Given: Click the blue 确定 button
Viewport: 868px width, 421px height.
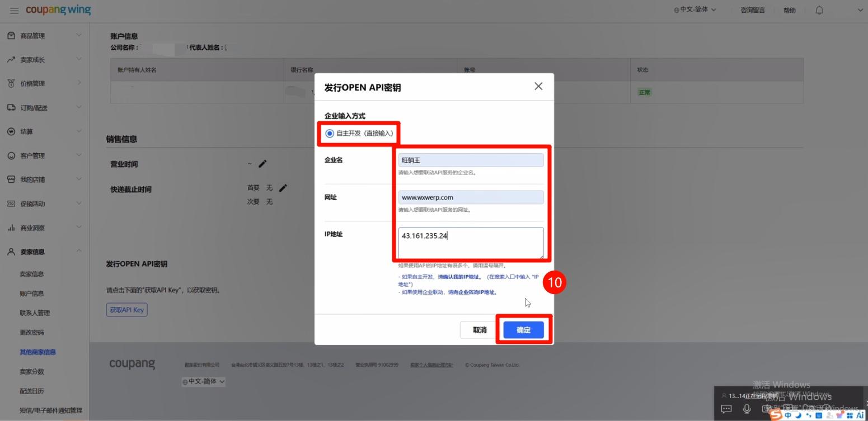Looking at the screenshot, I should pyautogui.click(x=523, y=330).
